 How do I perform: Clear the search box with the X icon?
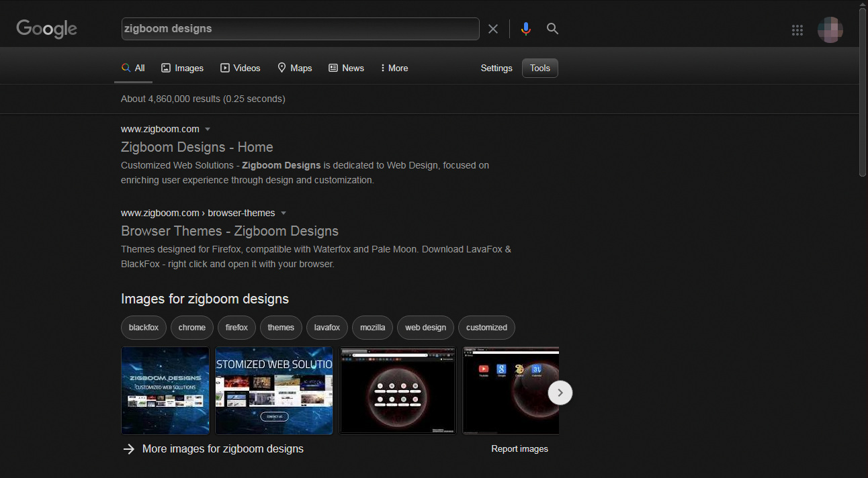coord(493,29)
